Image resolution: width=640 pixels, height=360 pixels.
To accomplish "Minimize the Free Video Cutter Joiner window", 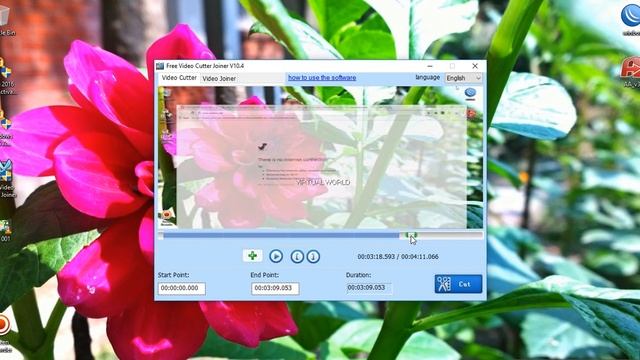I will point(430,66).
